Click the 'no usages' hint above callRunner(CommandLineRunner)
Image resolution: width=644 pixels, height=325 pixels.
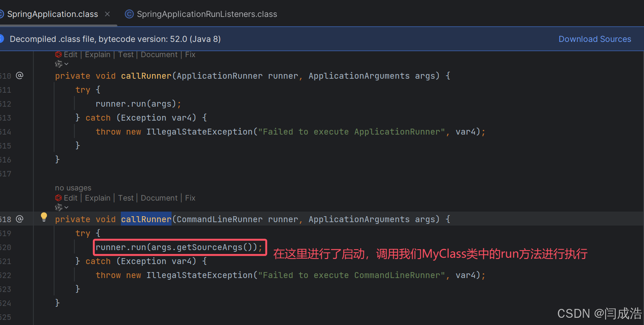[73, 187]
